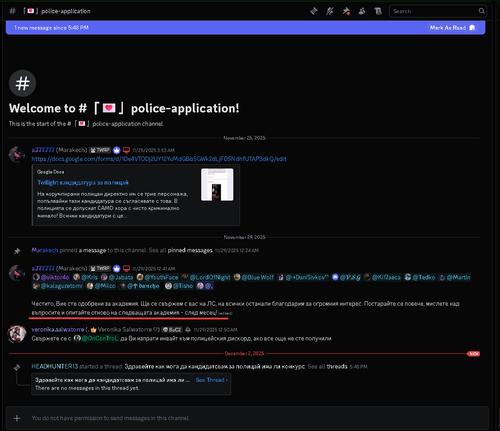Open pinned messages with the pin icon
The height and width of the screenshot is (431, 500).
[346, 11]
